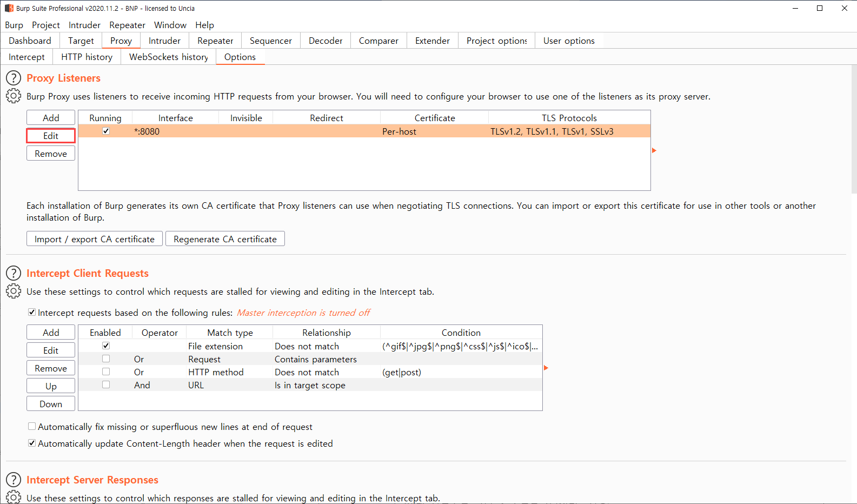This screenshot has height=504, width=857.
Task: Move intercept rule Up
Action: pos(51,386)
